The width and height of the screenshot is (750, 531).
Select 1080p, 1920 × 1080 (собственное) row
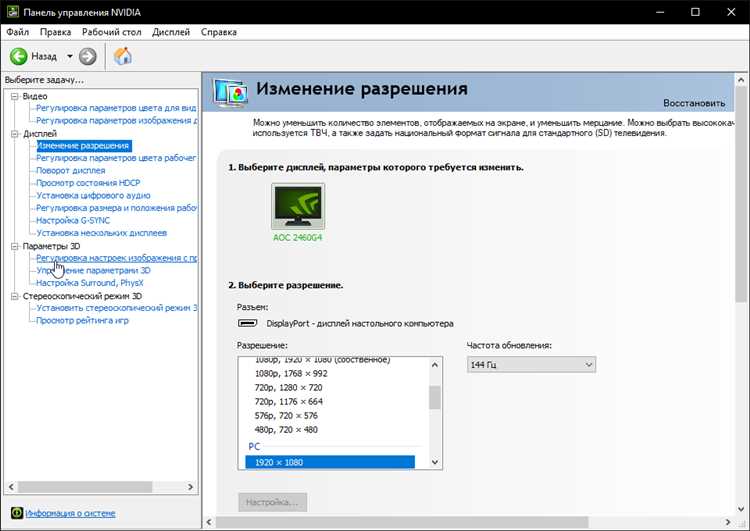[x=322, y=360]
